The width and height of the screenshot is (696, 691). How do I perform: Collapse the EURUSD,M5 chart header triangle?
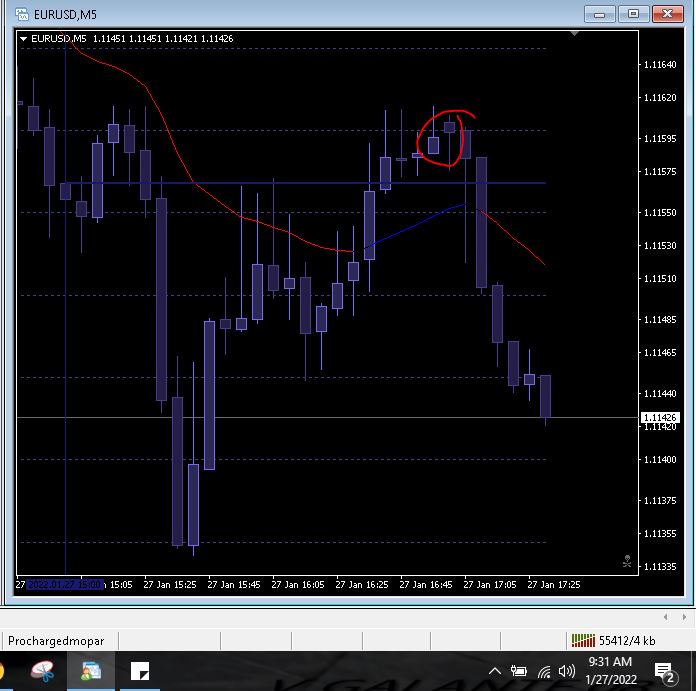click(x=24, y=39)
